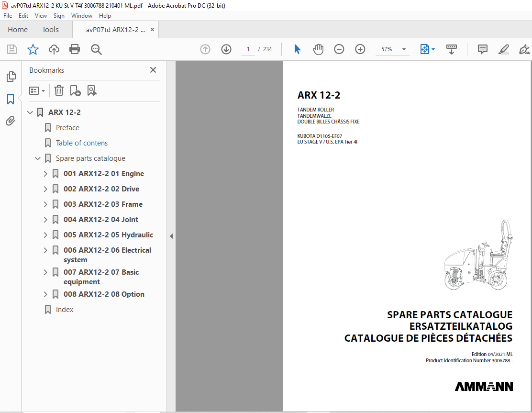Image resolution: width=532 pixels, height=413 pixels.
Task: Select the Spare parts catalogue bookmark
Action: coord(90,158)
